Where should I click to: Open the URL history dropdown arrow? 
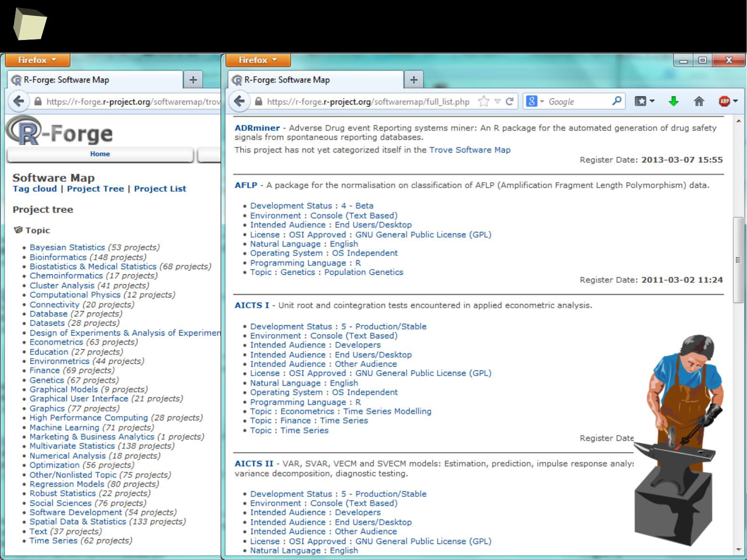(x=497, y=101)
